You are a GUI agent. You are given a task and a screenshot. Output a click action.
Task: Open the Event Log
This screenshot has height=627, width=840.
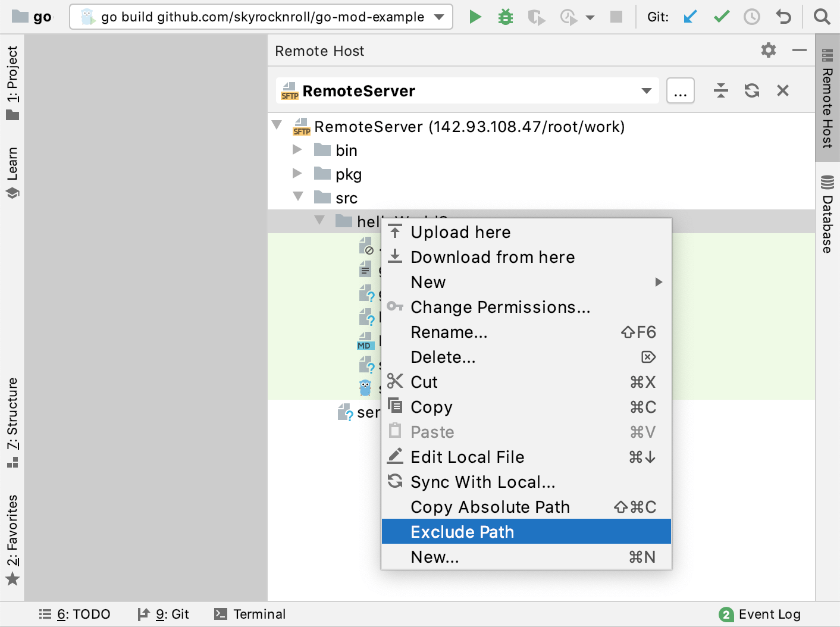coord(767,614)
